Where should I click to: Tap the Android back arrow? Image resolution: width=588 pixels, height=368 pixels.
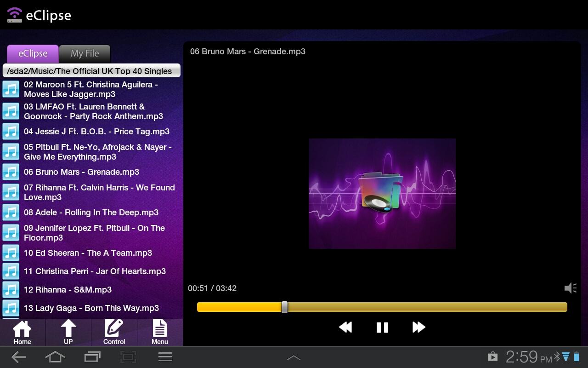(18, 357)
